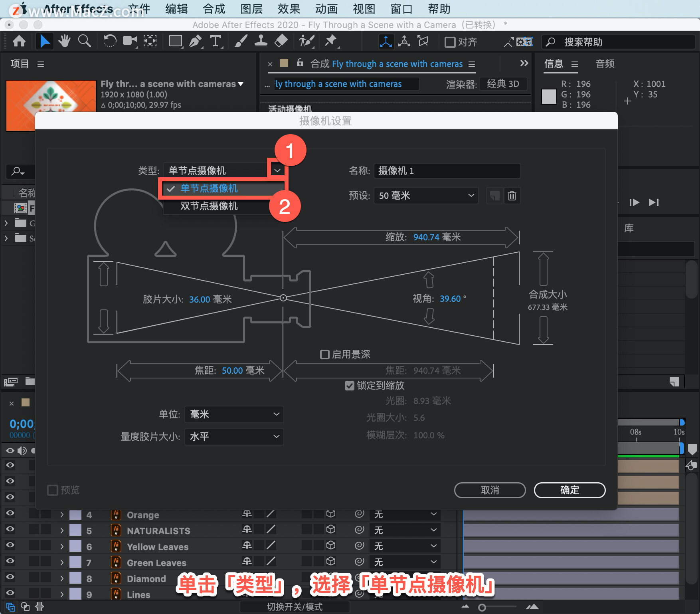The image size is (700, 614).
Task: Delete camera preset with trash icon
Action: [x=512, y=196]
